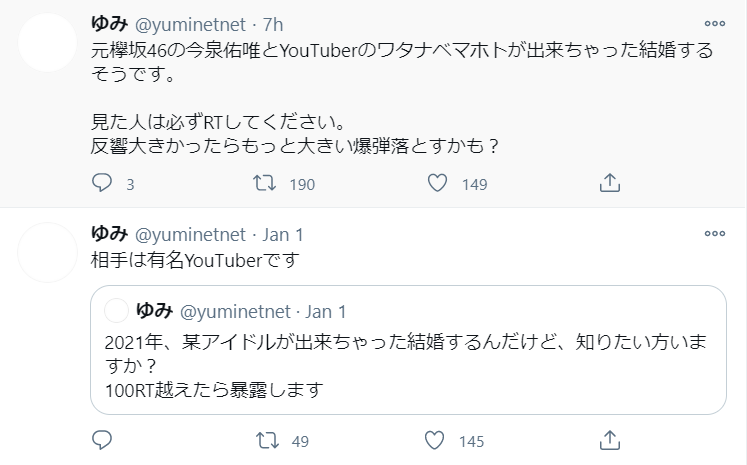Retweet the first tweet showing 190 retweets

tap(264, 183)
